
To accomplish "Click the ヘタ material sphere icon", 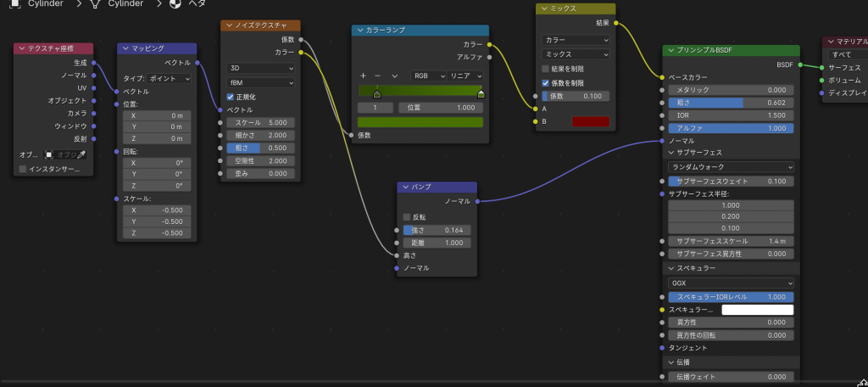I will click(176, 4).
